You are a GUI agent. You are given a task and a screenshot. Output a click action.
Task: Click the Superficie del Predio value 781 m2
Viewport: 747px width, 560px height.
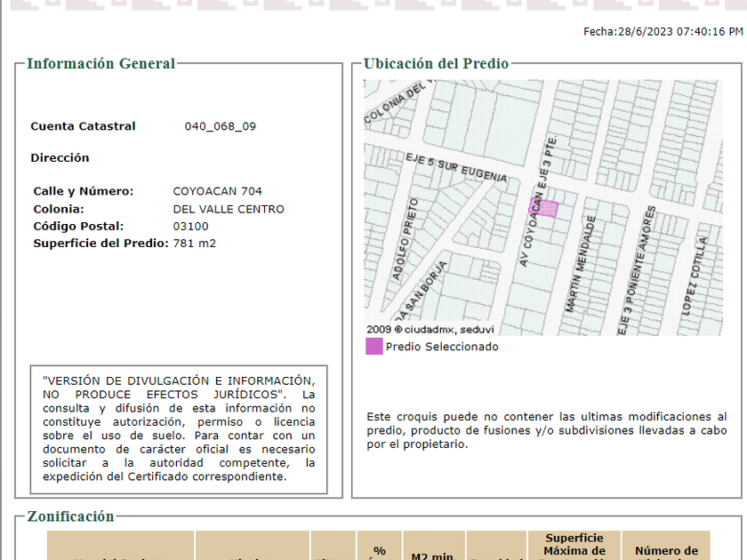195,243
